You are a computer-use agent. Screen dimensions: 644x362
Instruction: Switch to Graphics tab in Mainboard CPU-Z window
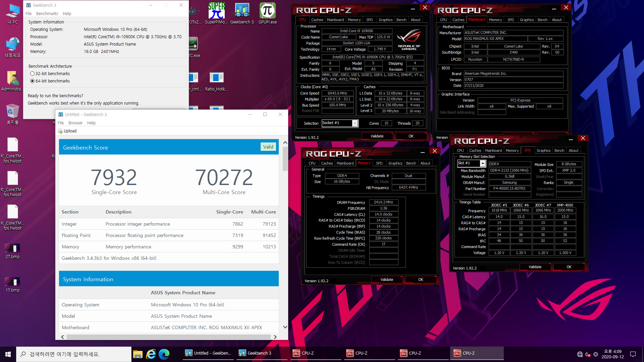(x=527, y=20)
